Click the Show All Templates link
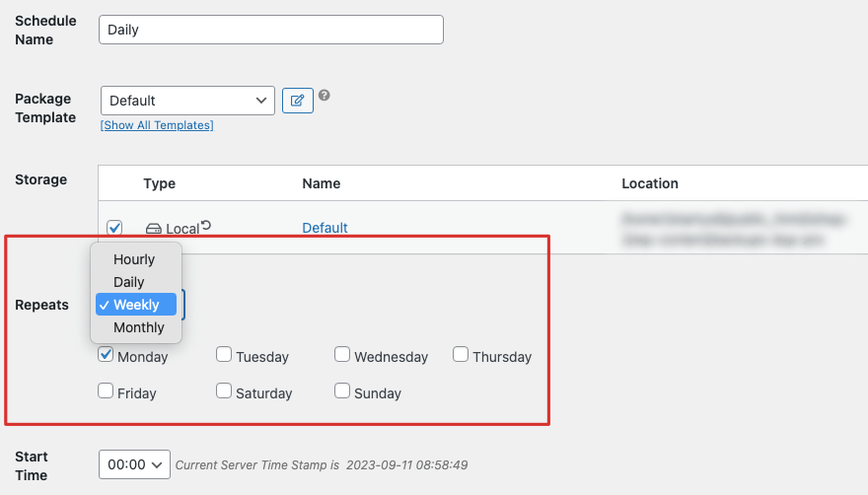Viewport: 868px width, 495px height. pyautogui.click(x=157, y=125)
